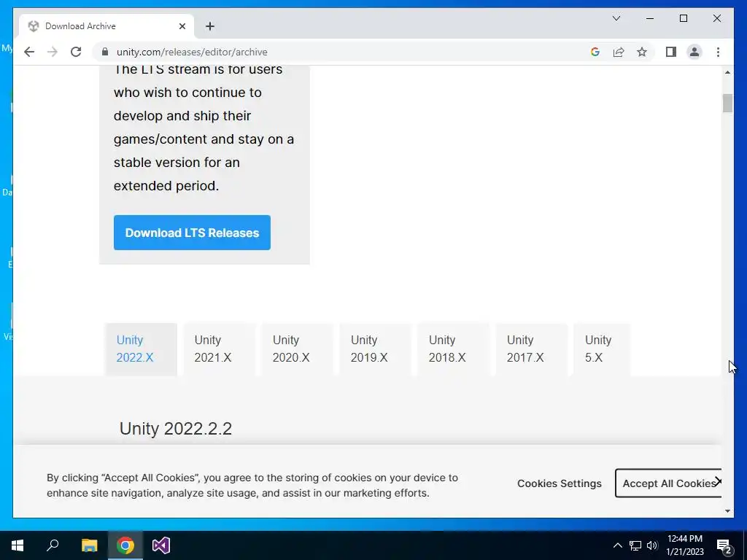Share this page using share icon
The width and height of the screenshot is (747, 560).
(619, 52)
